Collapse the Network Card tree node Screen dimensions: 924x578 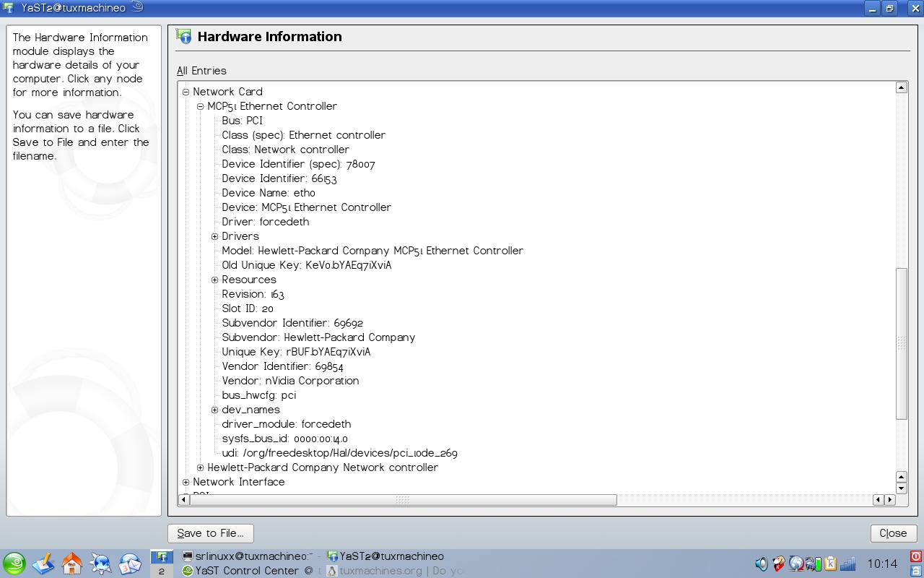pyautogui.click(x=186, y=92)
